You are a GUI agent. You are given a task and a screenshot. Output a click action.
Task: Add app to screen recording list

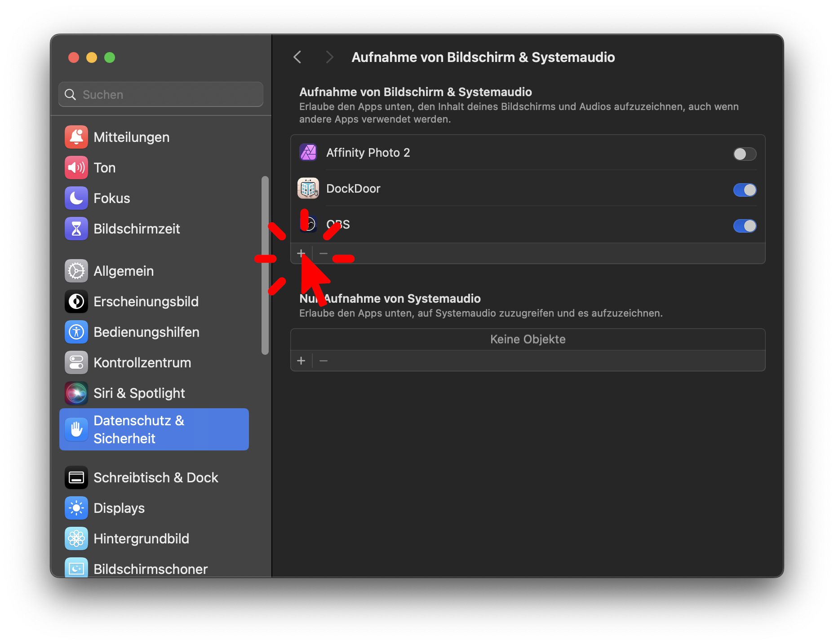[x=301, y=254]
